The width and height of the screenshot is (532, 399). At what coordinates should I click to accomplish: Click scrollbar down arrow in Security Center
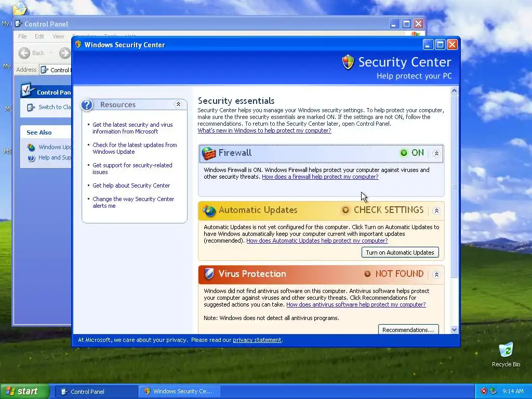(x=454, y=329)
